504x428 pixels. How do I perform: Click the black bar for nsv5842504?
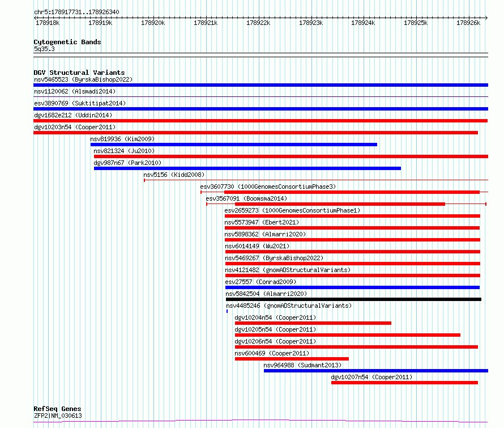353,299
